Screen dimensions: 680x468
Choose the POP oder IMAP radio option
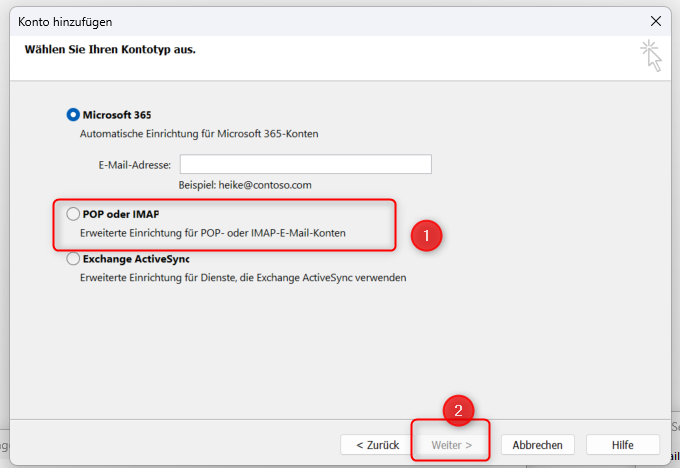(73, 214)
